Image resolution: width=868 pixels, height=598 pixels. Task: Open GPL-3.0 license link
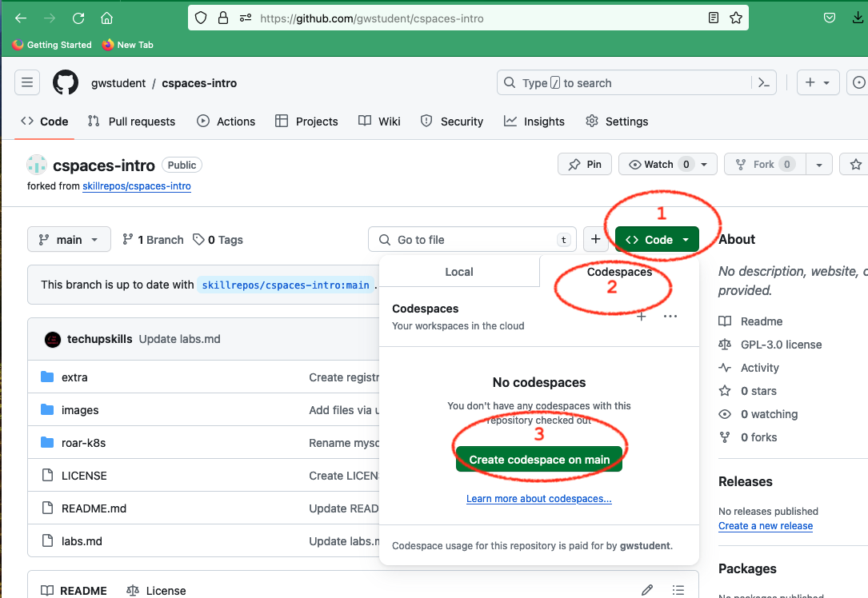tap(770, 345)
